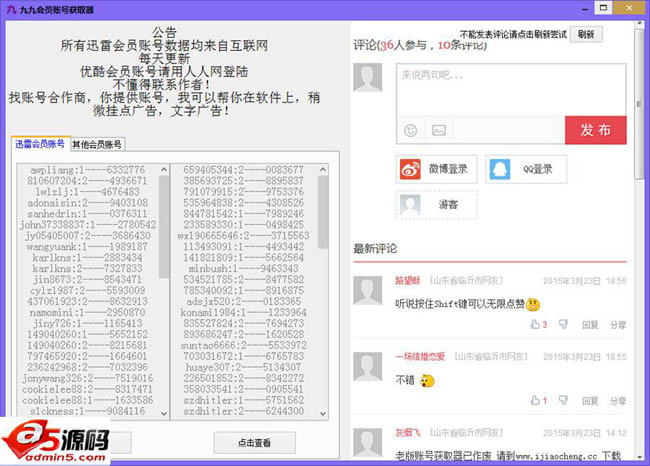Click the right account list scrollbar thumb
Image resolution: width=650 pixels, height=466 pixels.
[x=323, y=212]
